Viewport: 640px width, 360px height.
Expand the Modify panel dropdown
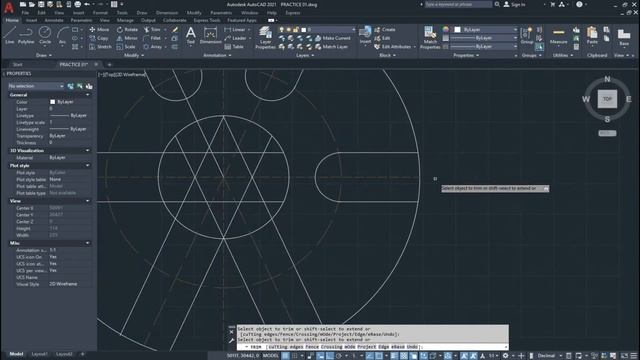point(134,55)
